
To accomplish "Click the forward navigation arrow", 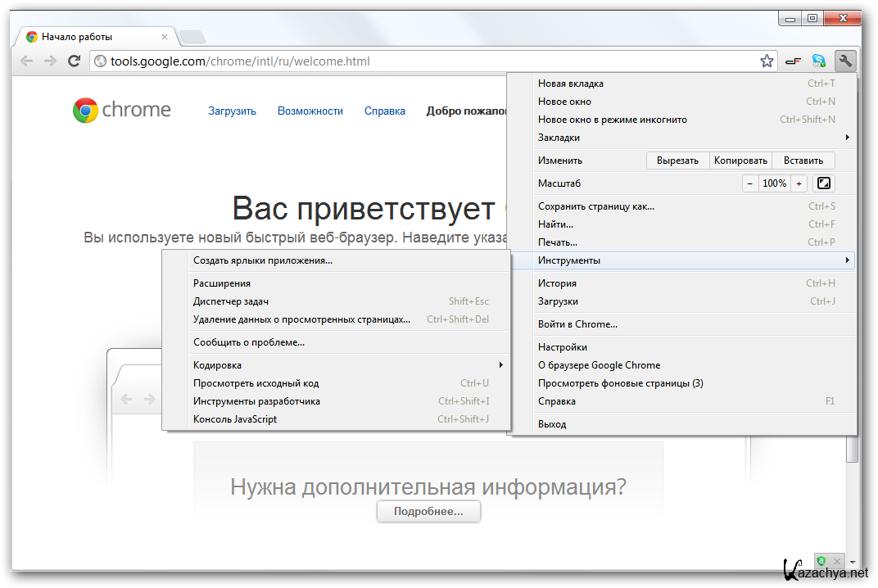I will pyautogui.click(x=50, y=61).
